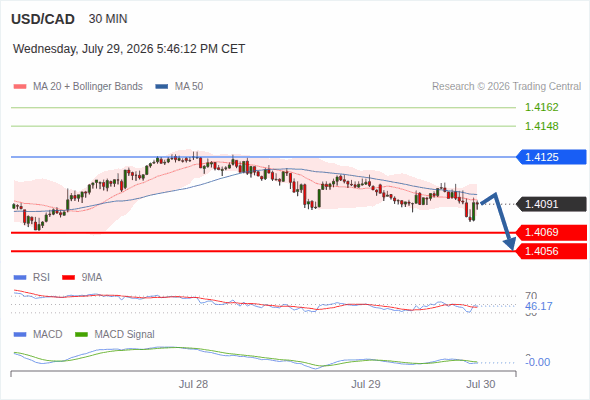Click the MA 50 blue legend swatch

162,87
